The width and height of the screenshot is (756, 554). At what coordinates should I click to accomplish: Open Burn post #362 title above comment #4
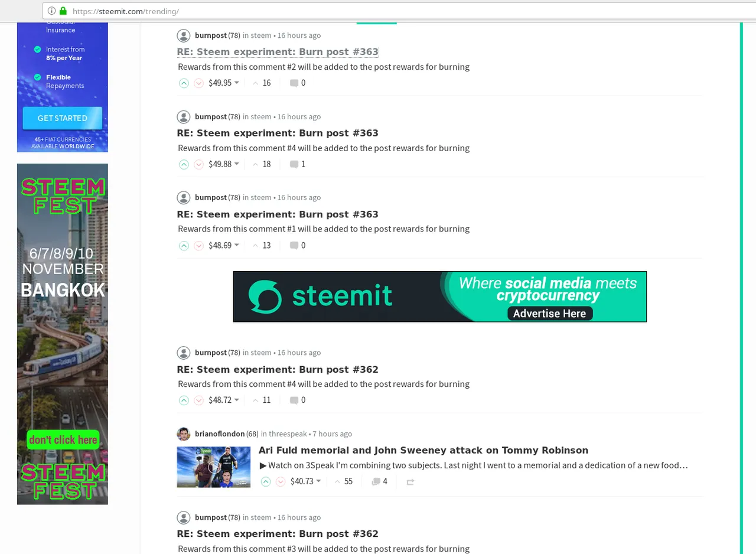coord(278,370)
